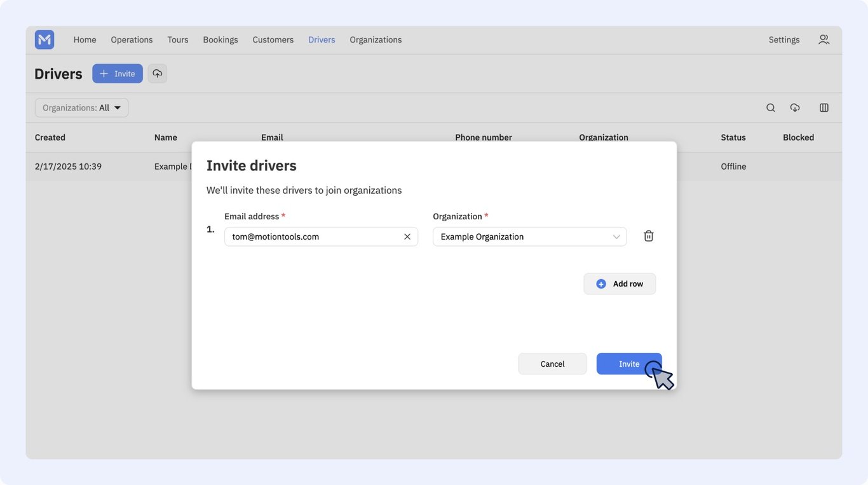
Task: Open the user profile icon
Action: (824, 39)
